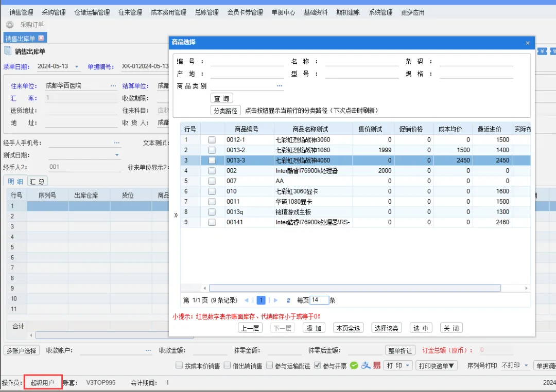Click the 本页全选 button
The width and height of the screenshot is (556, 392).
(x=349, y=328)
